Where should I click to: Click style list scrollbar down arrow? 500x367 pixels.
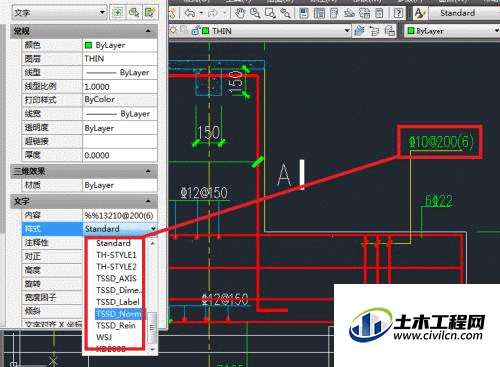tap(152, 349)
